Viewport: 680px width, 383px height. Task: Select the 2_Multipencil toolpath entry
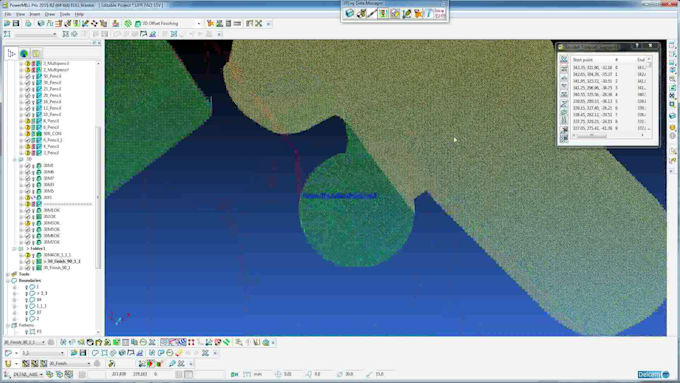(56, 70)
